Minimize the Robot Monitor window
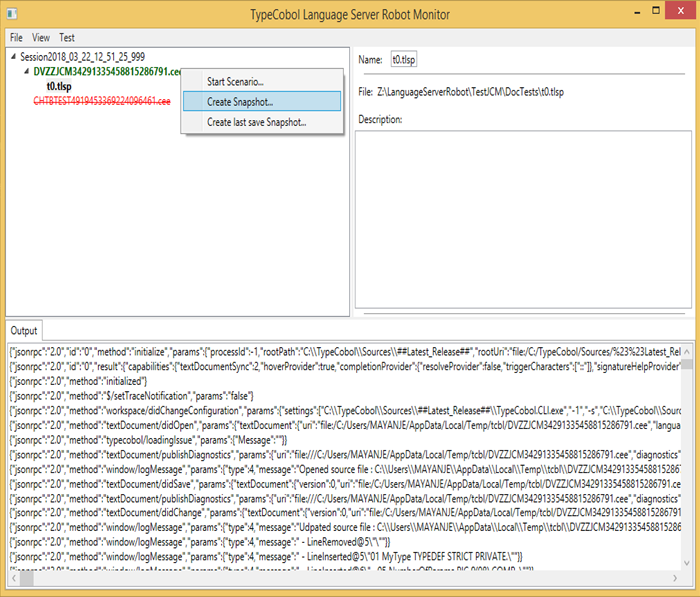This screenshot has height=597, width=700. [x=637, y=12]
